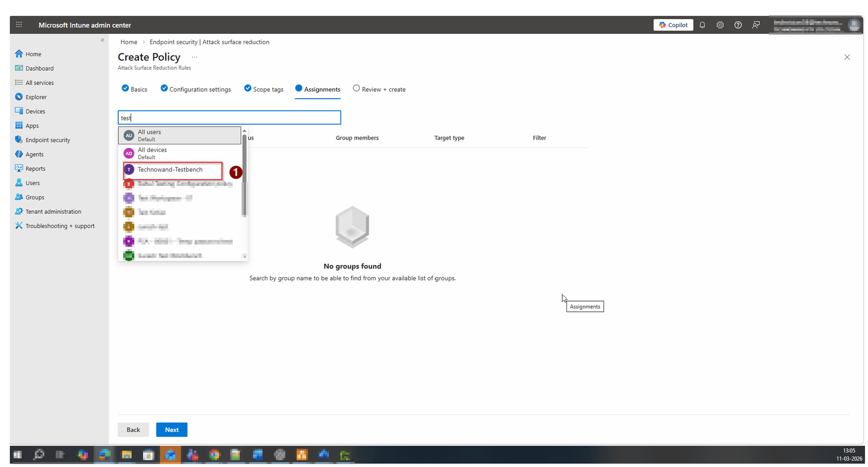Click the Back button
Image resolution: width=868 pixels, height=467 pixels.
coord(133,430)
